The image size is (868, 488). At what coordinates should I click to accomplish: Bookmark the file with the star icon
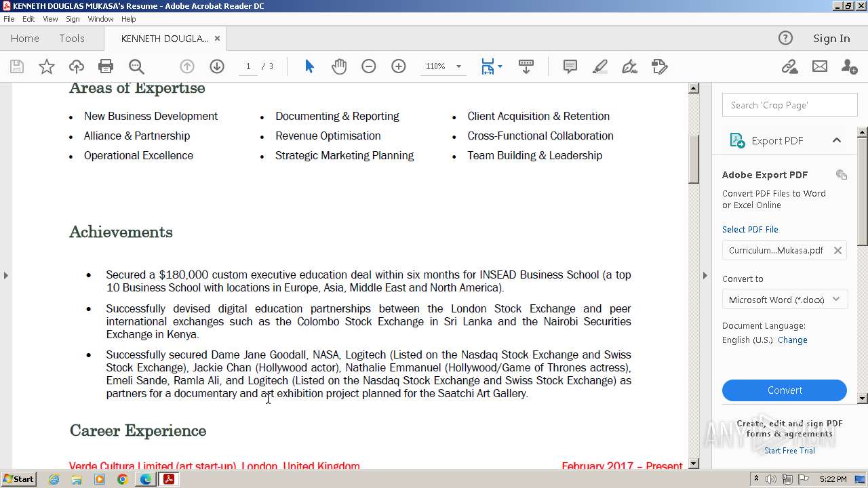point(47,66)
